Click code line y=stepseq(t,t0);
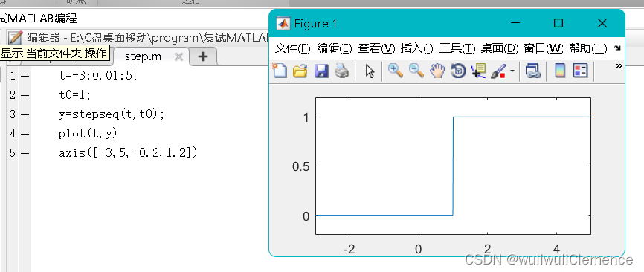Image resolution: width=644 pixels, height=272 pixels. (x=112, y=114)
